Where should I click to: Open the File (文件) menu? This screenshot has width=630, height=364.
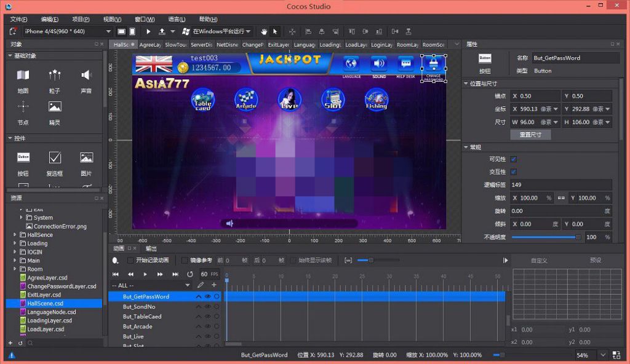[x=18, y=19]
